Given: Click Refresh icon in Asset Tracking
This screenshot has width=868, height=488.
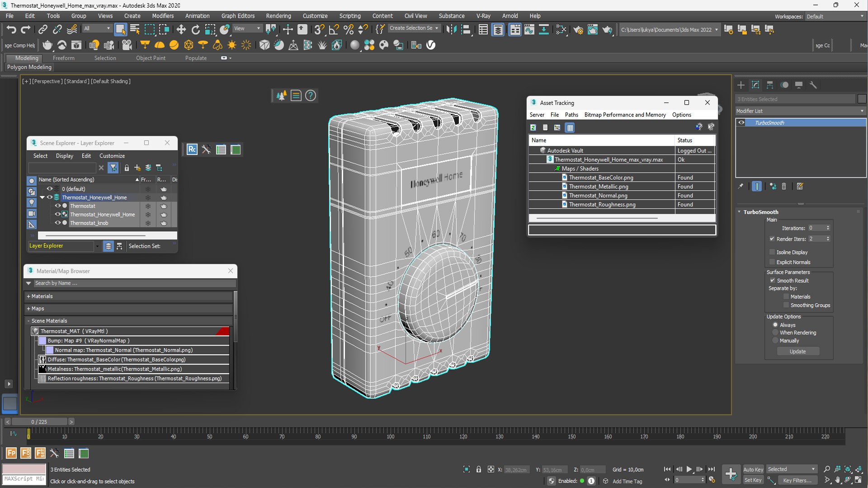Looking at the screenshot, I should (x=533, y=128).
